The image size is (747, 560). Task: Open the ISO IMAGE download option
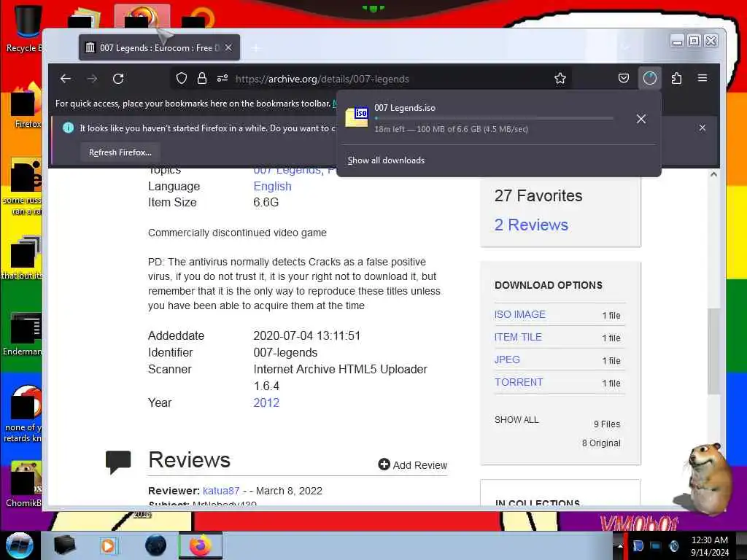tap(519, 314)
